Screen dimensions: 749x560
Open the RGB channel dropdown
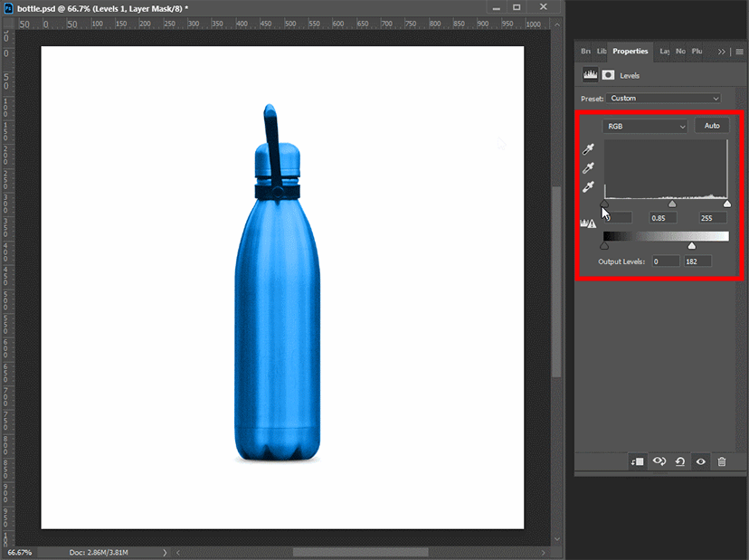pos(645,126)
